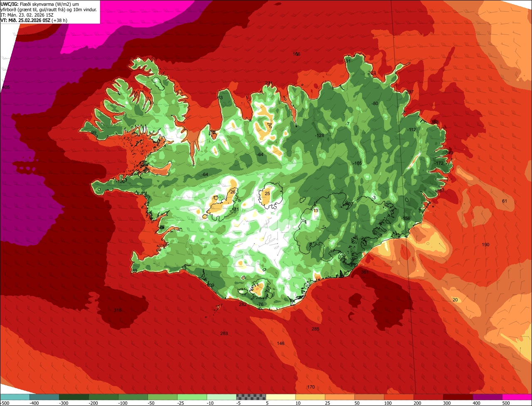Viewport: 532px width, 406px height.
Task: Click the dark teal -400 to -300 legend swatch
Action: pyautogui.click(x=44, y=396)
